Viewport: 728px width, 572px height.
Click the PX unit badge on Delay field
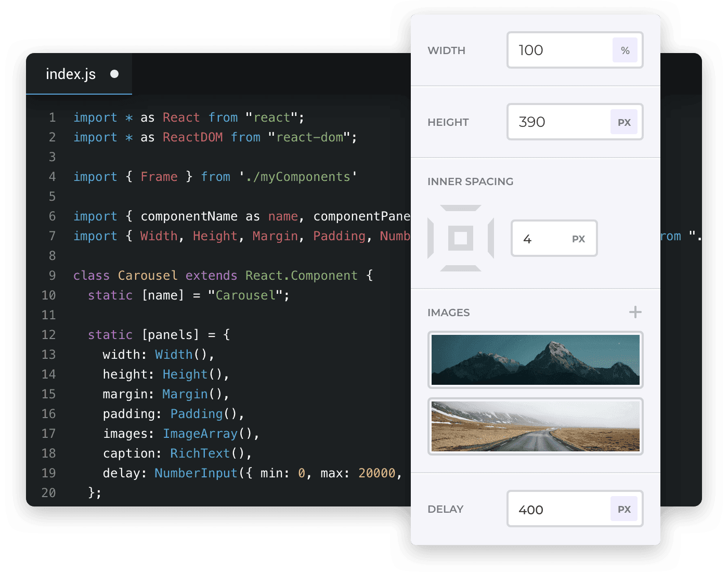click(x=623, y=509)
